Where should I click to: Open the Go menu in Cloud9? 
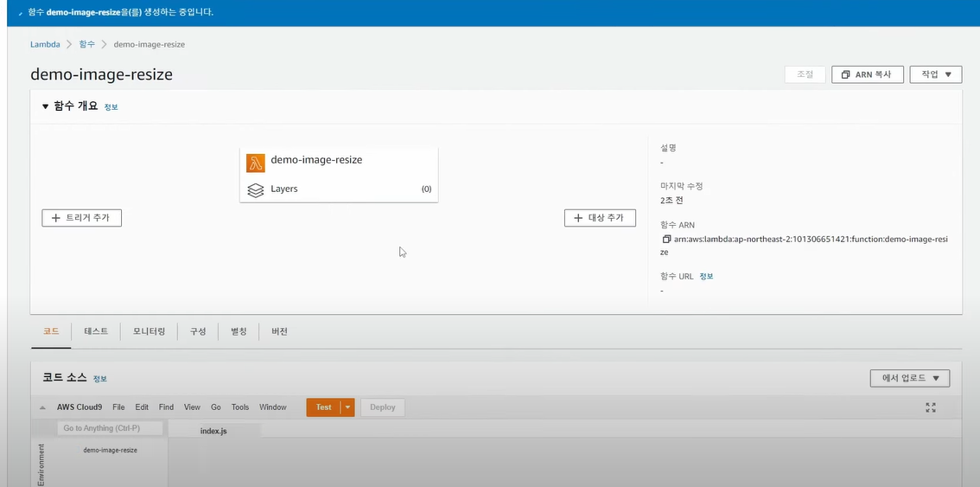point(216,407)
